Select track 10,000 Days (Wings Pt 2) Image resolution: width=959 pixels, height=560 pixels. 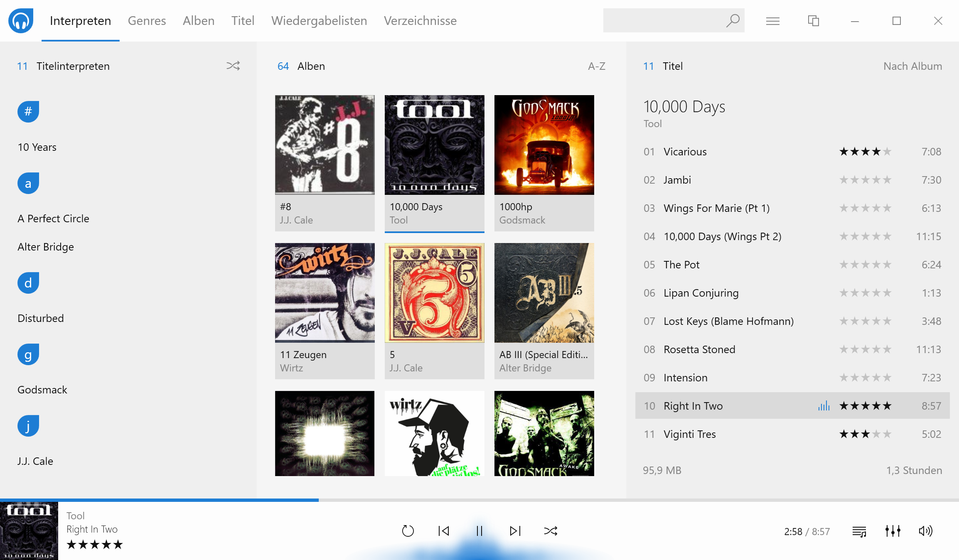coord(792,236)
